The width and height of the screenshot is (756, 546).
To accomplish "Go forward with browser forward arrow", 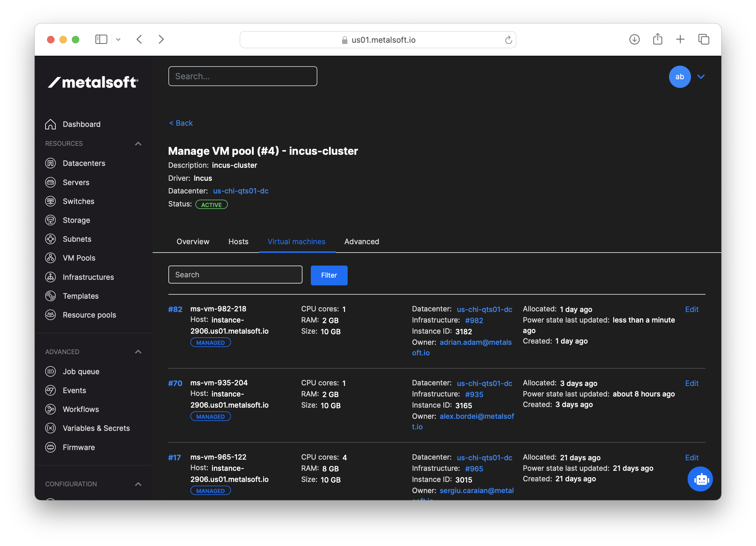I will point(161,39).
